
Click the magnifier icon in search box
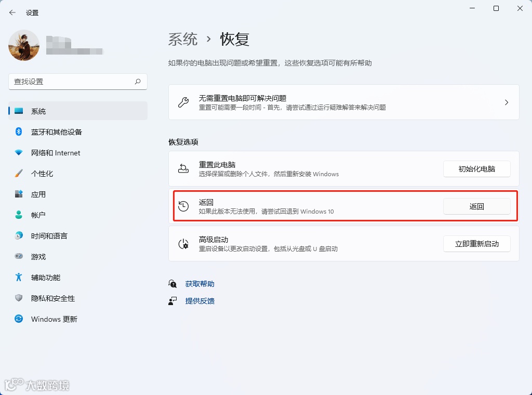point(137,82)
